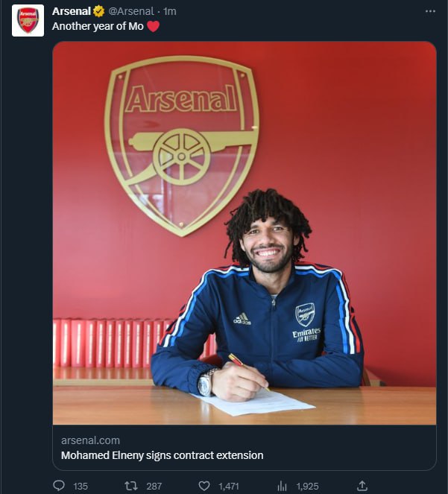
Task: Click the 135 replies count
Action: click(x=81, y=486)
